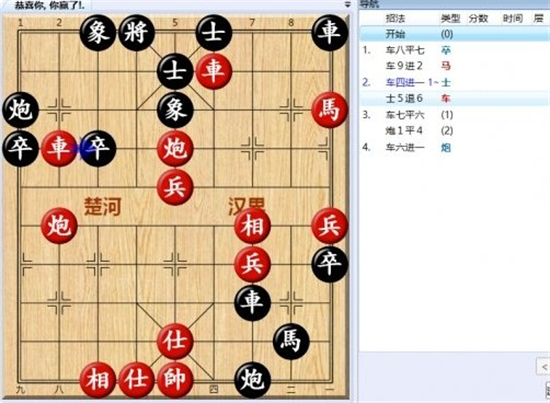Open variation 车四进一 in move list
The width and height of the screenshot is (550, 403).
click(x=405, y=83)
